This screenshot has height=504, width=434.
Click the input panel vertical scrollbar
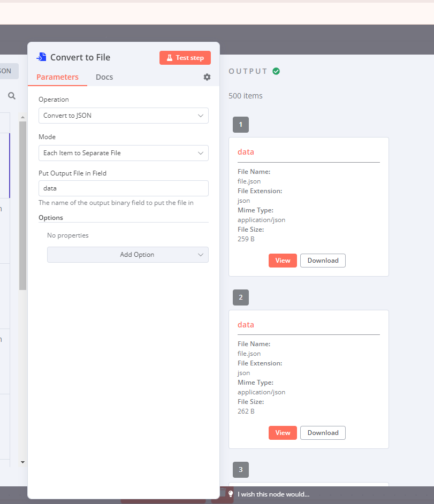tap(22, 205)
